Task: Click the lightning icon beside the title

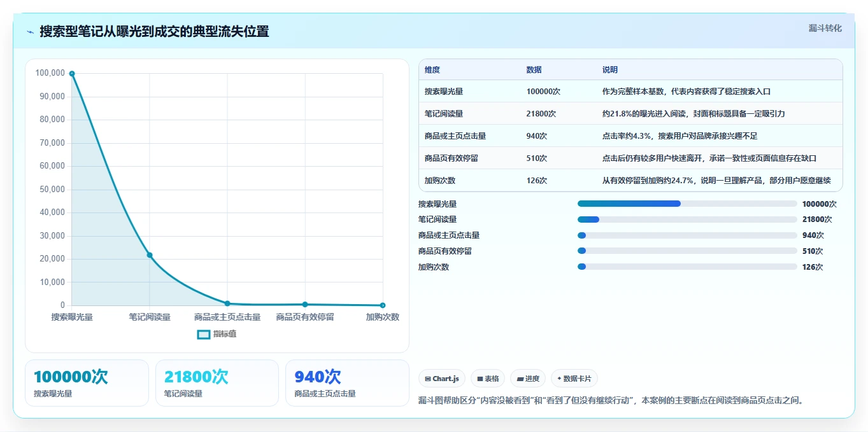Action: (30, 32)
